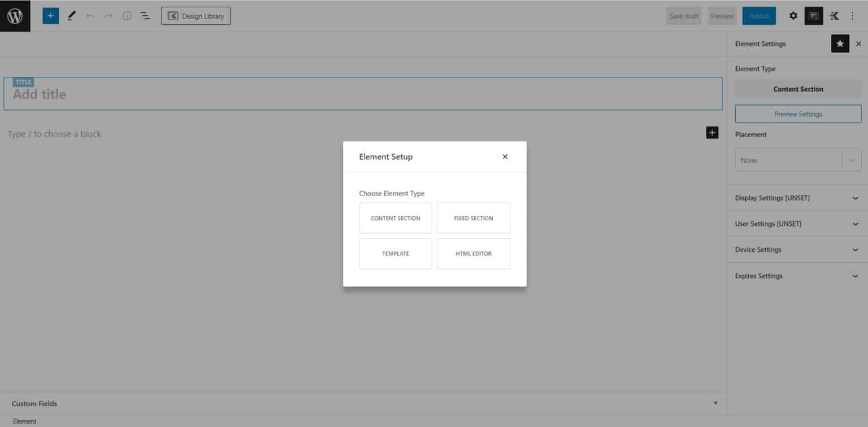Screen dimensions: 868x427
Task: Redo the last action
Action: [108, 16]
